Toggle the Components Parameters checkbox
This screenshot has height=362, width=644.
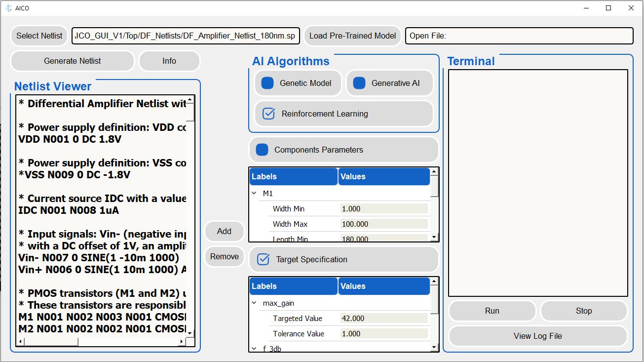pyautogui.click(x=262, y=150)
